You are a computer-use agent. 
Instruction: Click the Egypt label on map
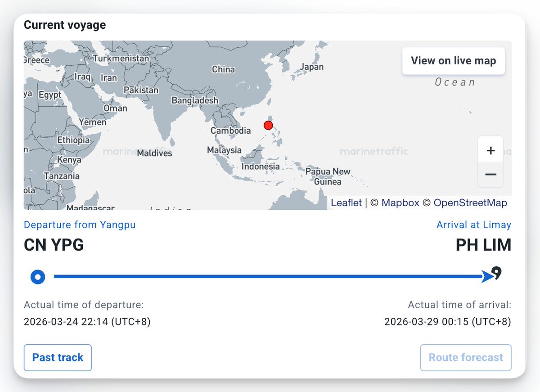pyautogui.click(x=49, y=95)
